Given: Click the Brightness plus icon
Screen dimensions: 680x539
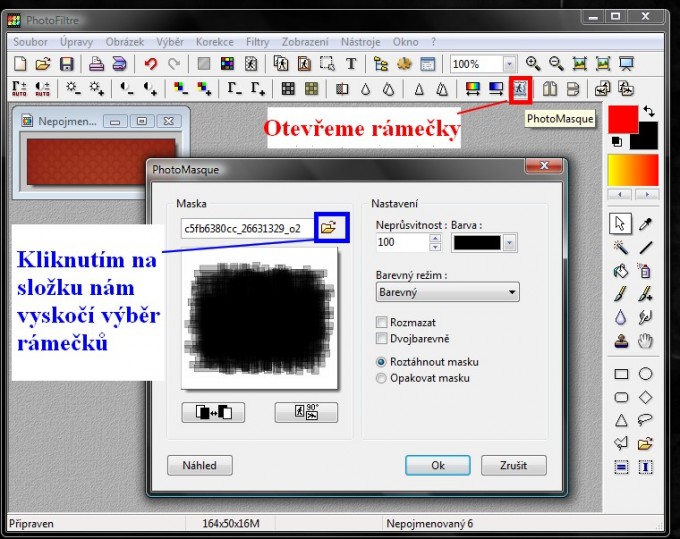Looking at the screenshot, I should 96,88.
